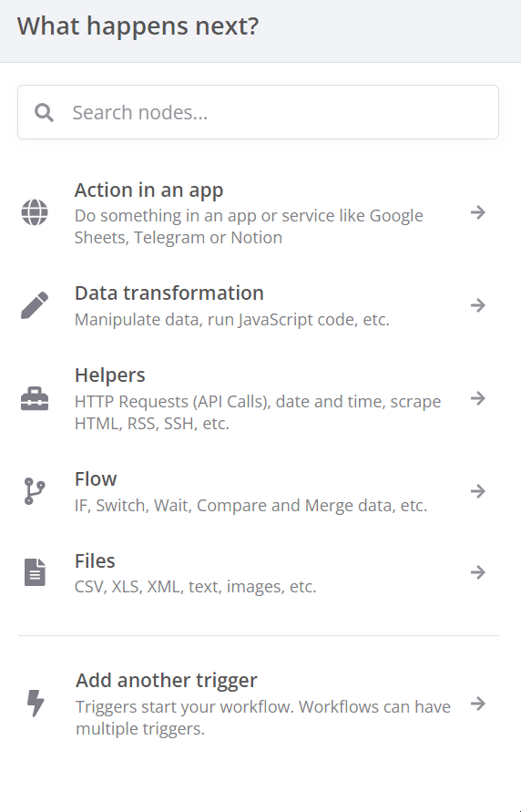
Task: Expand the Add another trigger arrow
Action: point(478,704)
